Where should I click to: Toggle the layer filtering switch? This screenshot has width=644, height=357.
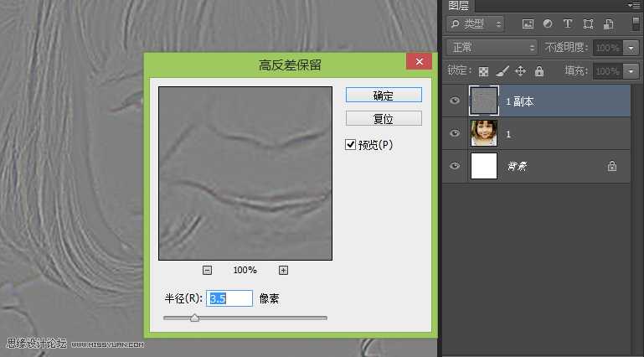click(636, 23)
